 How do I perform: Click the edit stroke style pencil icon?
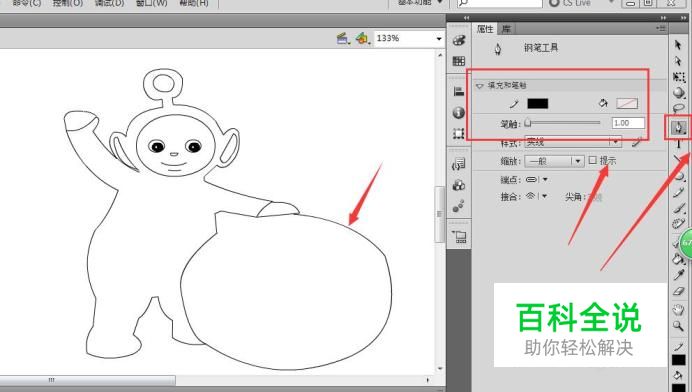(636, 142)
